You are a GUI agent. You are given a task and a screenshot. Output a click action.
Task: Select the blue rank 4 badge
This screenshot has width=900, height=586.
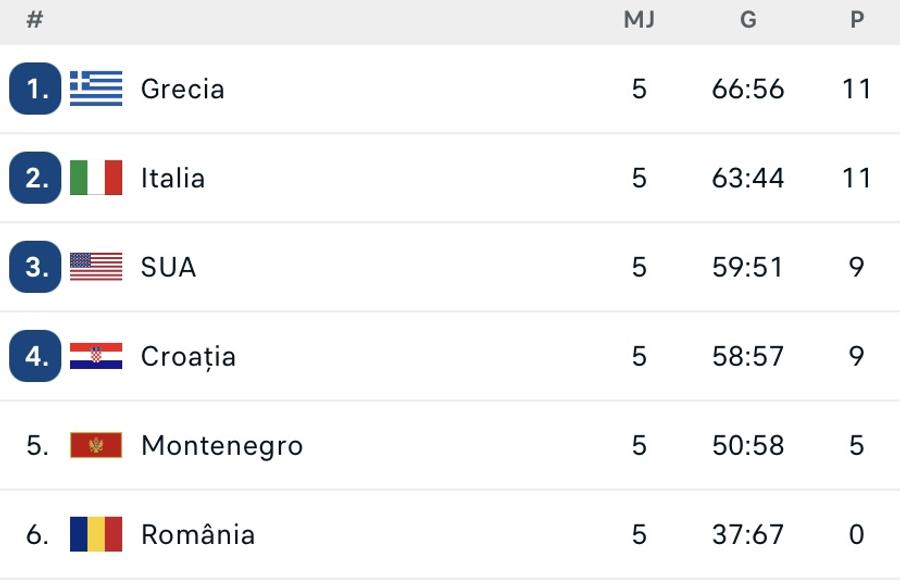pos(35,356)
